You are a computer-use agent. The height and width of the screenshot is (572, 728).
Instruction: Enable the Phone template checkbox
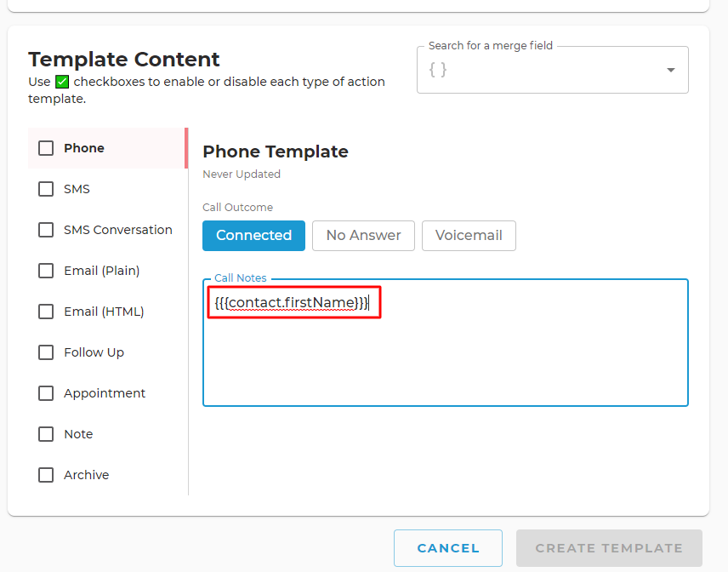[46, 148]
